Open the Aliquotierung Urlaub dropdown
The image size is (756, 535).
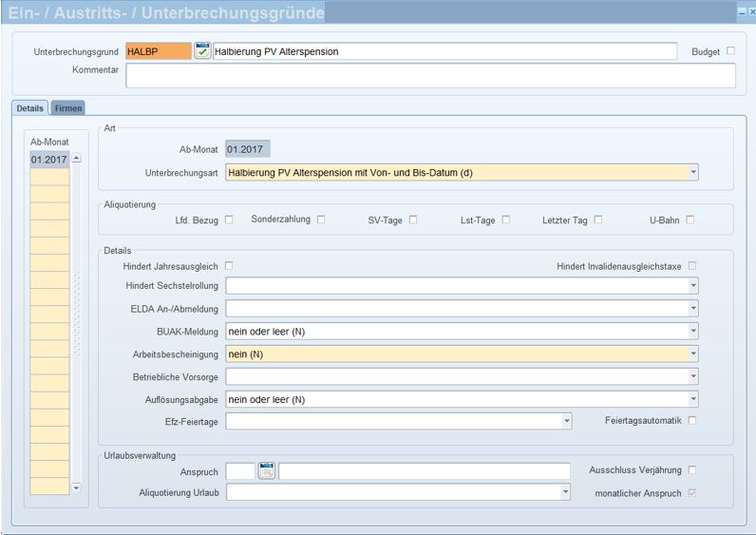565,492
